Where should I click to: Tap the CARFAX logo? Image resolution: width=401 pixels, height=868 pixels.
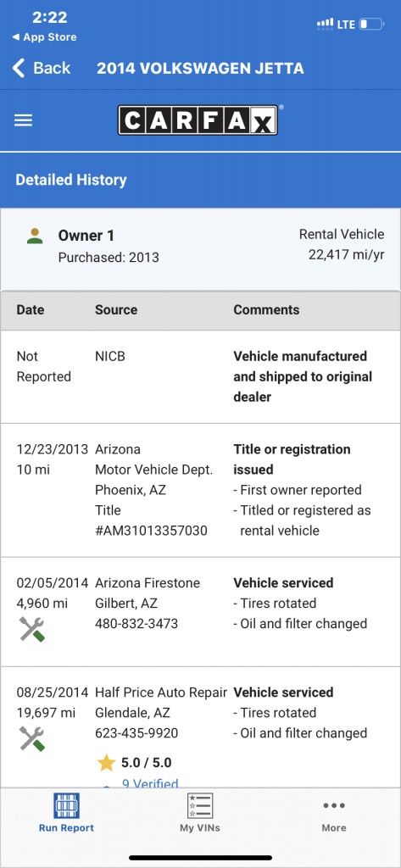tap(198, 120)
